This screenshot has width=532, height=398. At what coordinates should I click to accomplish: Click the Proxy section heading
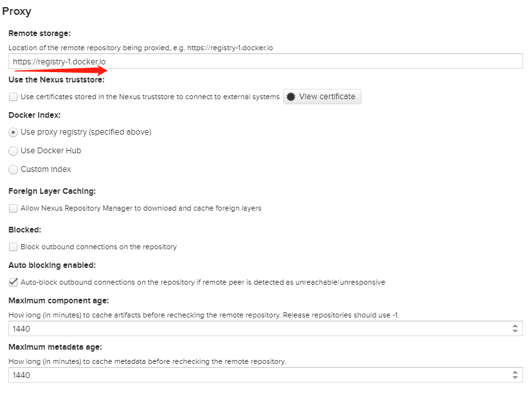[x=17, y=11]
